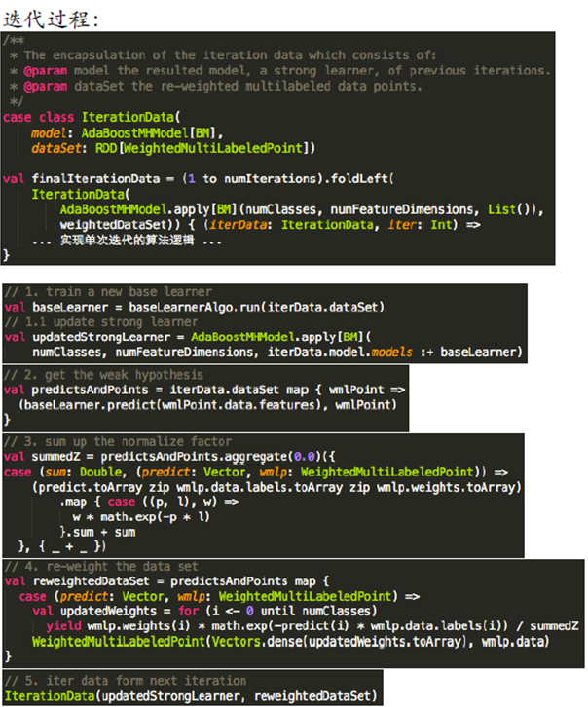Click comment '// 4. re-weight the data set'

coord(101,567)
